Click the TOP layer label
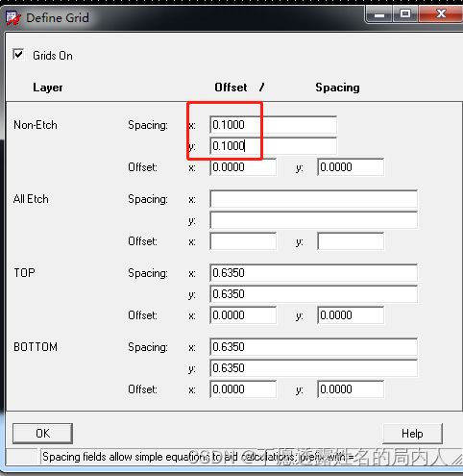463x476 pixels. pyautogui.click(x=24, y=273)
